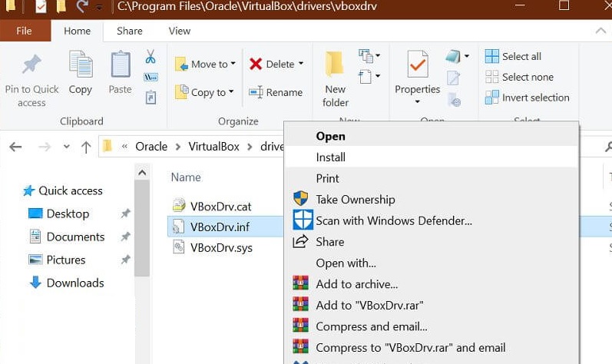Image resolution: width=612 pixels, height=364 pixels.
Task: Click the Copy ribbon icon
Action: pyautogui.click(x=81, y=65)
